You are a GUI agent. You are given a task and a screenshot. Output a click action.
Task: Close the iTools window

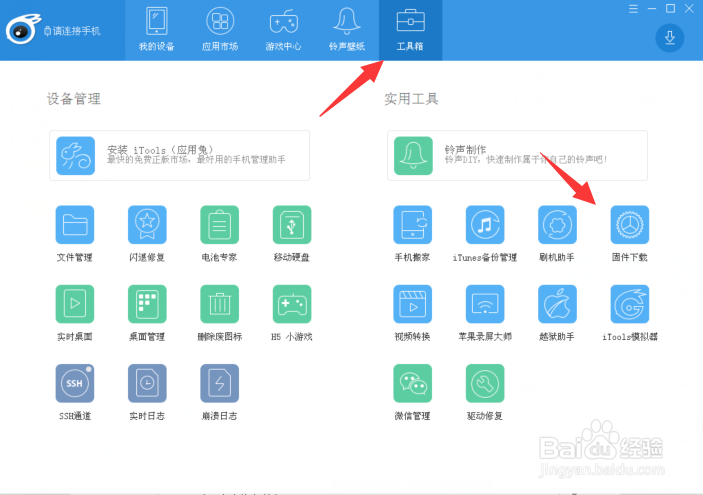coord(689,9)
